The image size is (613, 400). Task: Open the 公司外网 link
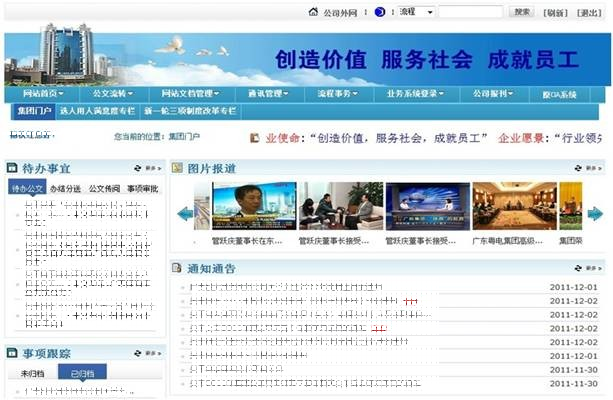(x=340, y=13)
